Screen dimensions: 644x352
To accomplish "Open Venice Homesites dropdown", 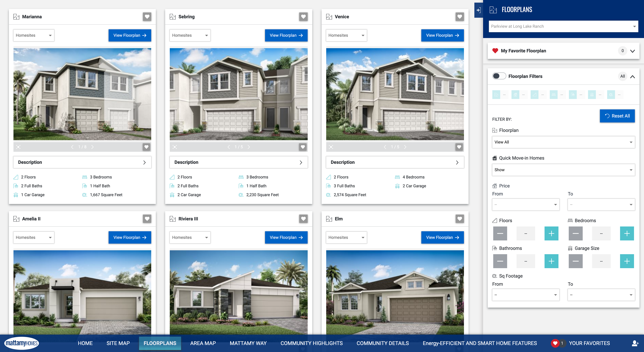I will tap(346, 36).
